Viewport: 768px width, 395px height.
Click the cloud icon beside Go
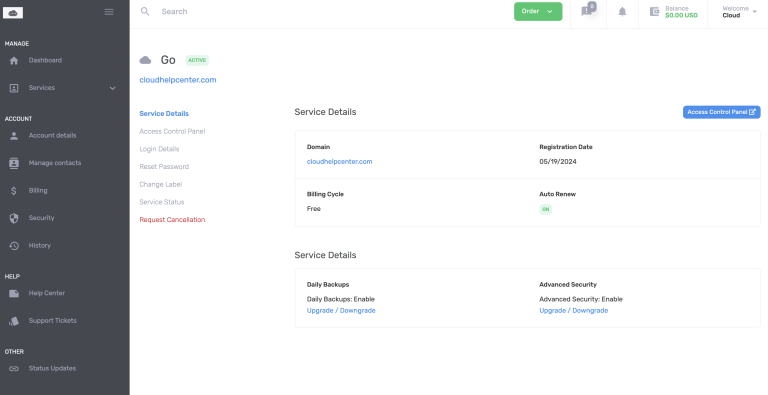145,60
